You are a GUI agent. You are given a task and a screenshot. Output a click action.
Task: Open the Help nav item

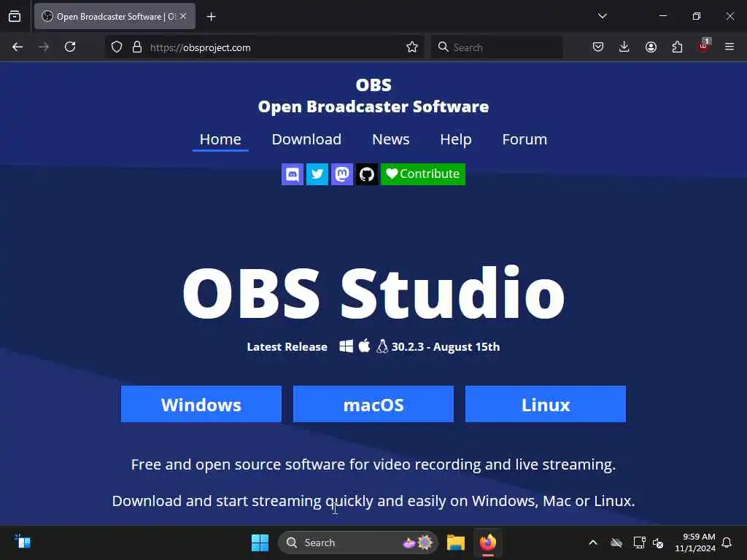[x=456, y=139]
